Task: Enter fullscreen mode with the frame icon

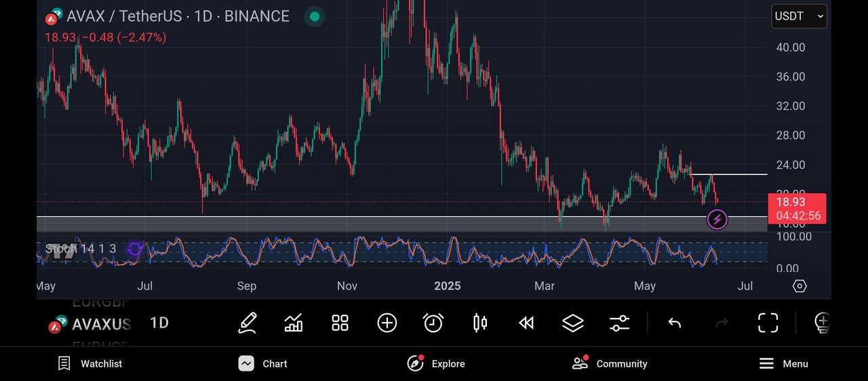Action: (768, 323)
